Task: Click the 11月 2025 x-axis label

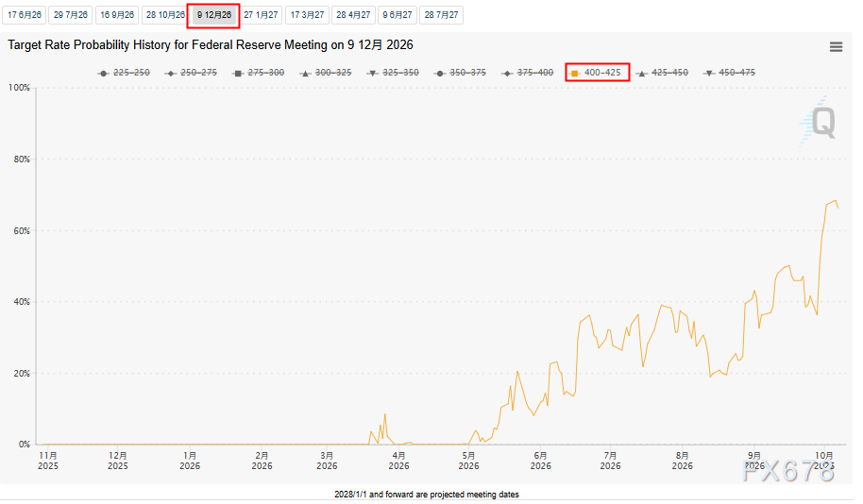Action: [x=48, y=461]
